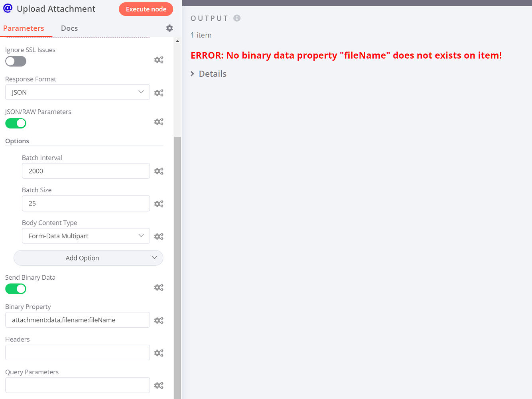The height and width of the screenshot is (399, 532).
Task: Enable the Ignore SSL Issues toggle
Action: pyautogui.click(x=16, y=61)
